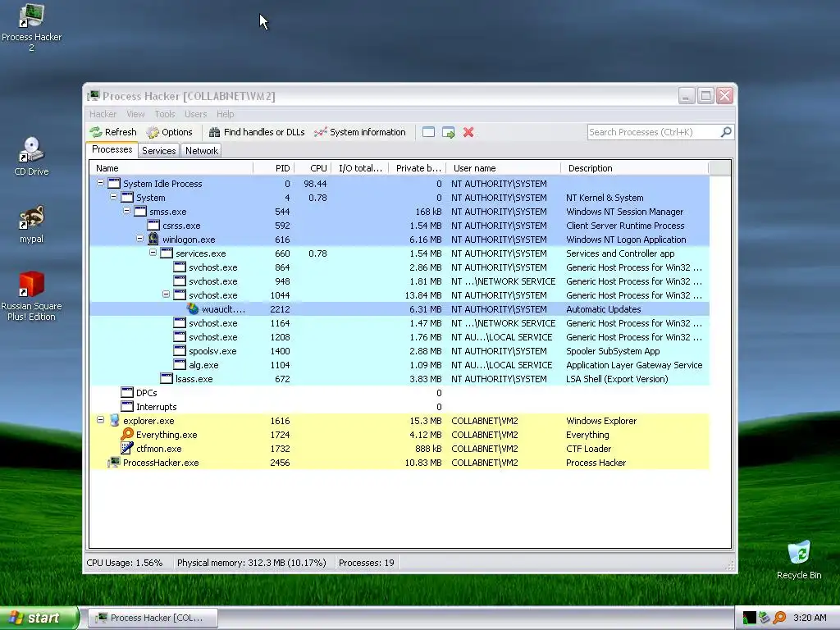840x630 pixels.
Task: Click Physical memory in status bar
Action: tap(251, 563)
